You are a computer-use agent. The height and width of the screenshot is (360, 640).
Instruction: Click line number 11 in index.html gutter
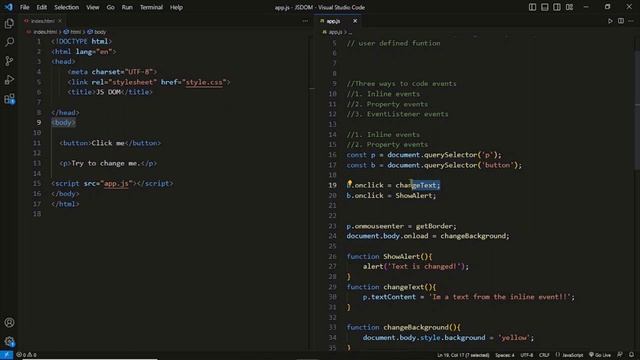(37, 143)
